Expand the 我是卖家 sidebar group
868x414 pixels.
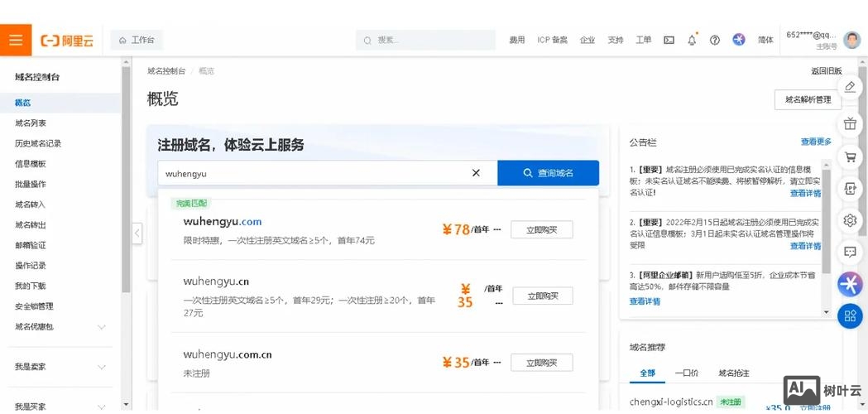coord(60,367)
